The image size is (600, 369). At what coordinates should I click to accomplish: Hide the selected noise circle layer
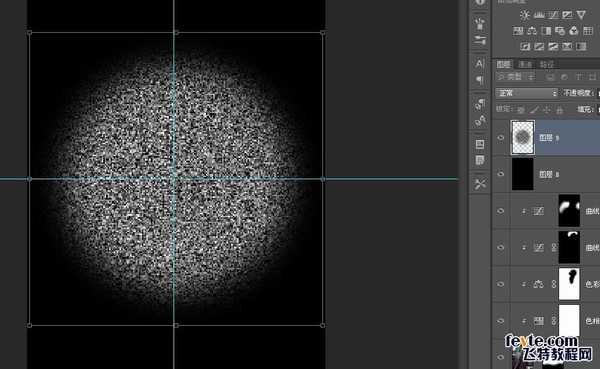pos(501,138)
